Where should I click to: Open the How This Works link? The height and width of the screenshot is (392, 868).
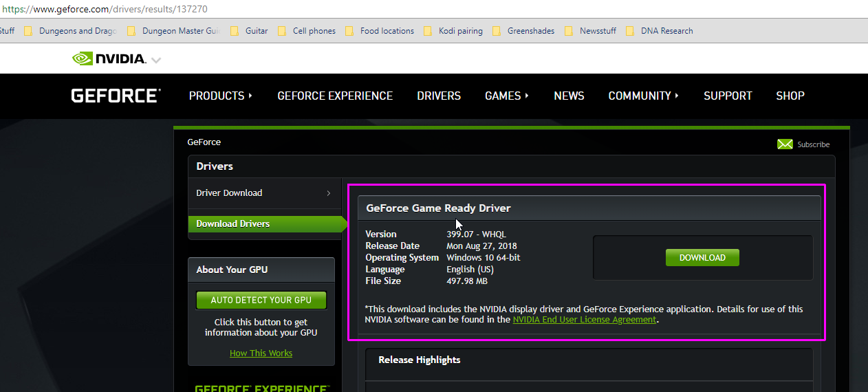tap(261, 353)
